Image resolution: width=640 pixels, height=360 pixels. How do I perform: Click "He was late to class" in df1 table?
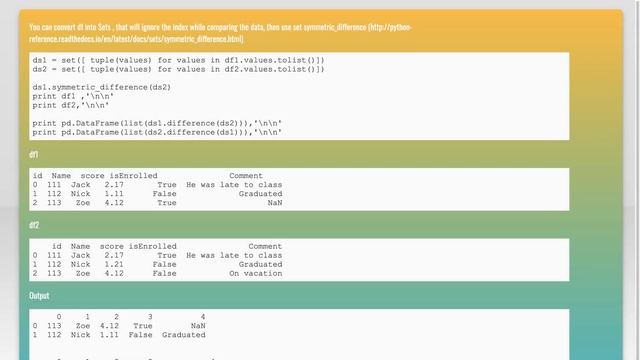pos(234,185)
